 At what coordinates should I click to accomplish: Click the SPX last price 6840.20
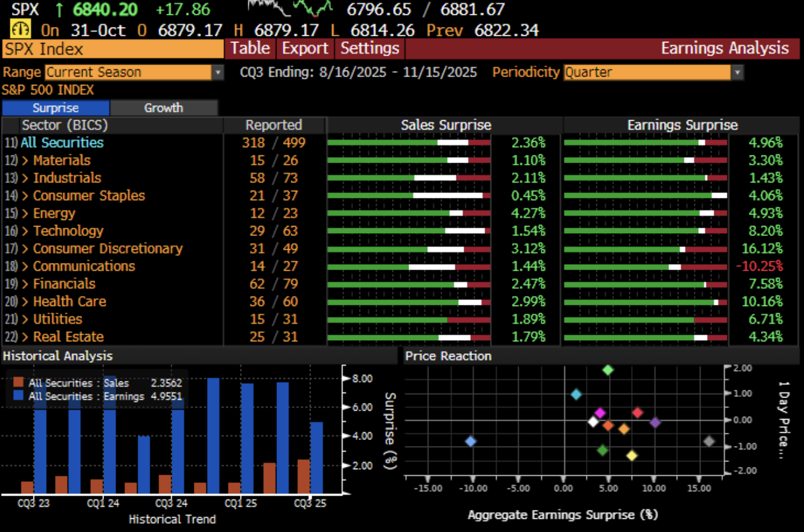(x=106, y=10)
